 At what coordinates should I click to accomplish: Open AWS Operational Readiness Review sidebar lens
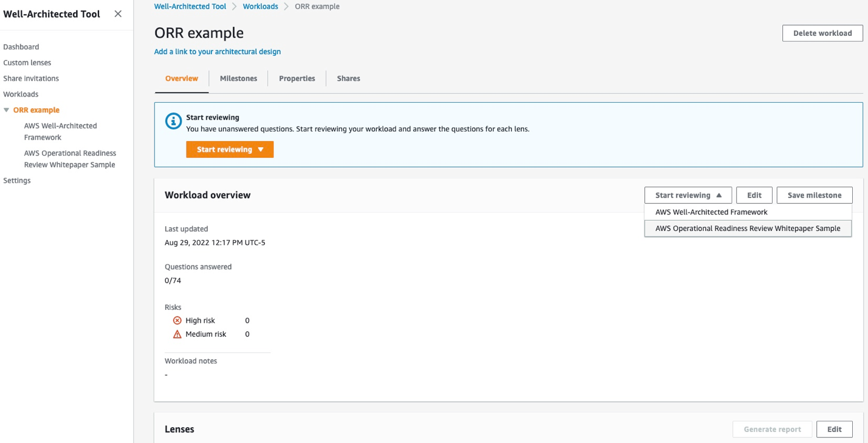70,159
